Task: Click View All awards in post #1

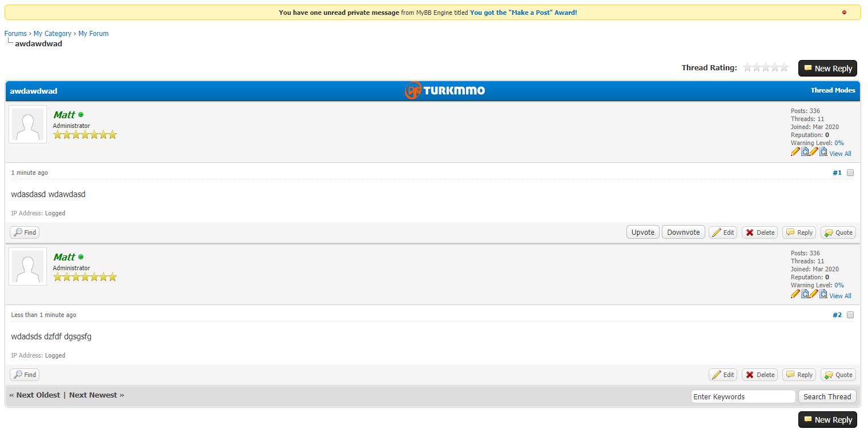Action: (x=840, y=154)
